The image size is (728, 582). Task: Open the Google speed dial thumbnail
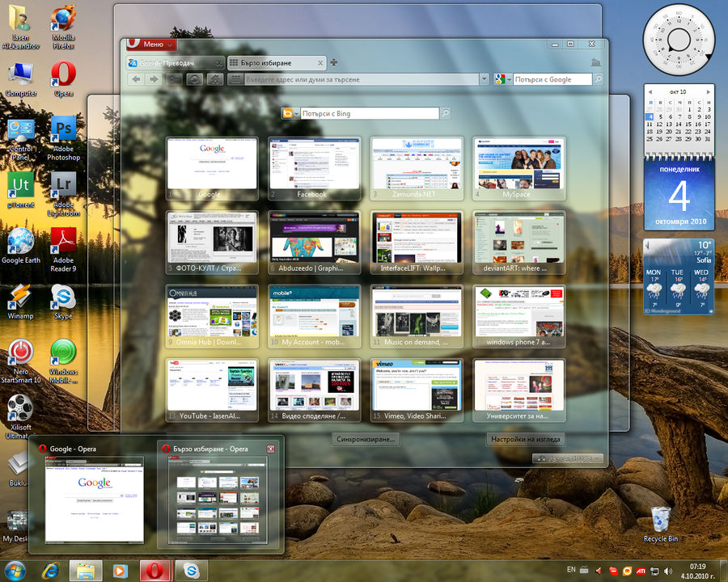coord(212,168)
